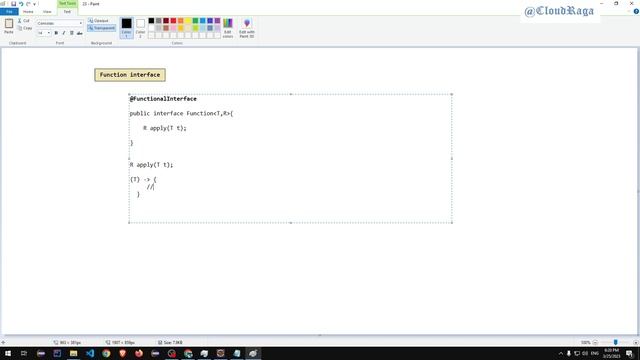Image resolution: width=640 pixels, height=360 pixels.
Task: Open the notification center icon
Action: [x=630, y=353]
